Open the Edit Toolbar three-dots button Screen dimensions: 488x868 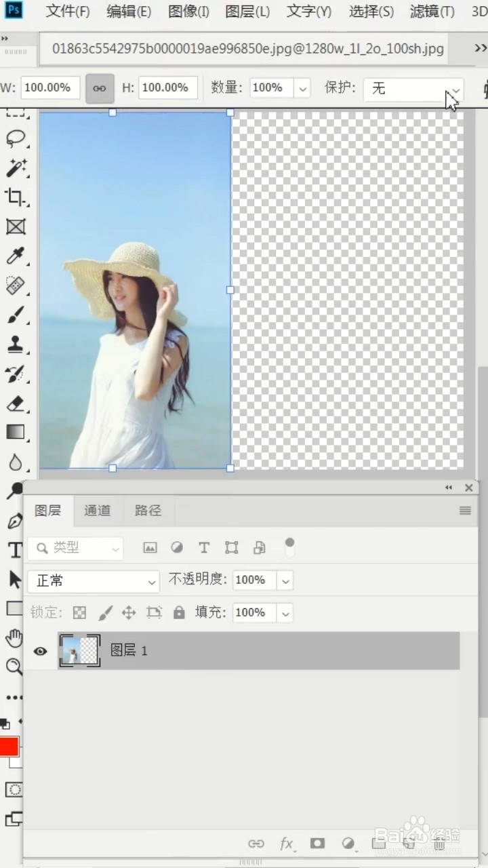pos(14,697)
